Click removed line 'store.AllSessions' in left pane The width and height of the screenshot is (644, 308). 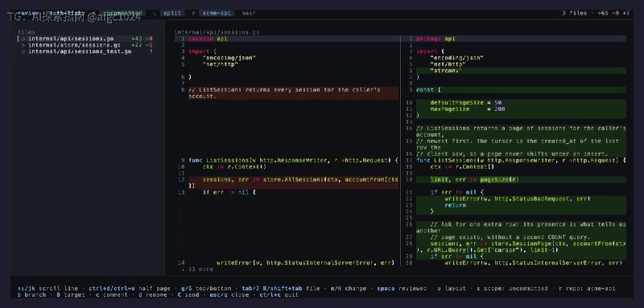click(x=293, y=183)
